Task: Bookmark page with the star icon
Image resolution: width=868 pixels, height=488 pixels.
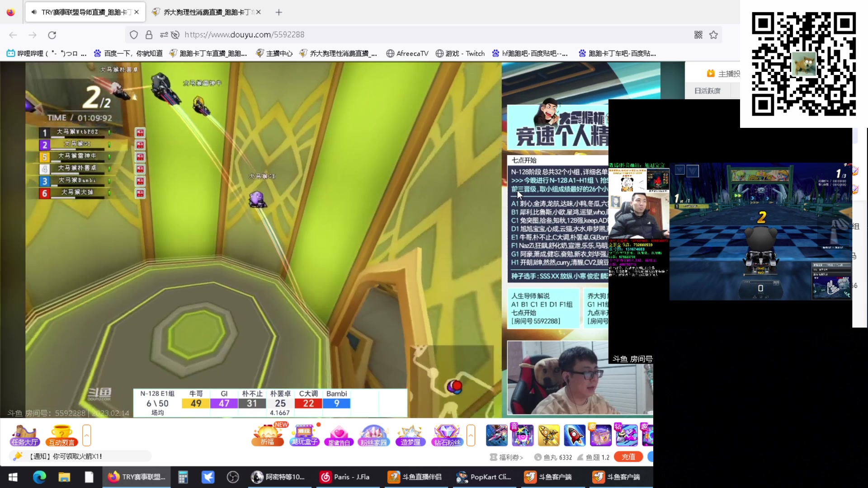Action: click(x=713, y=35)
